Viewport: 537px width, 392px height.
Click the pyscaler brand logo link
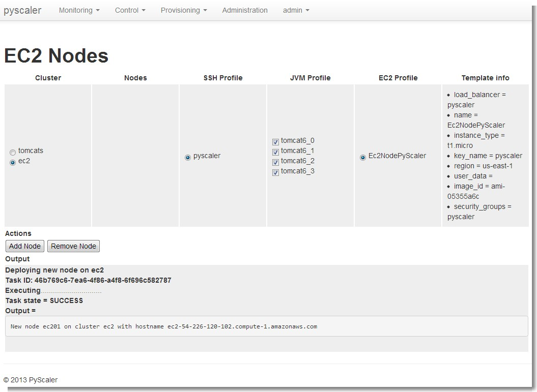[x=22, y=10]
